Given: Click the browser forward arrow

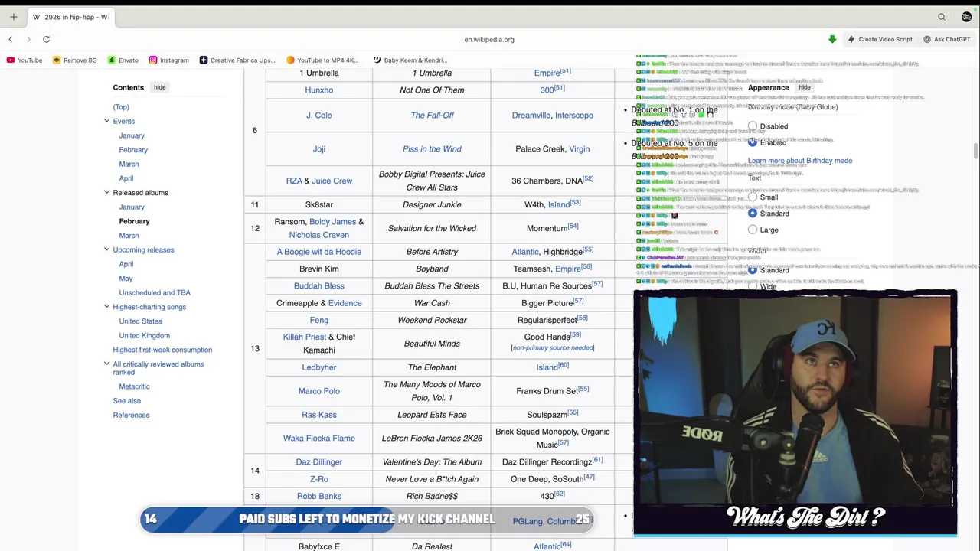Looking at the screenshot, I should point(28,39).
